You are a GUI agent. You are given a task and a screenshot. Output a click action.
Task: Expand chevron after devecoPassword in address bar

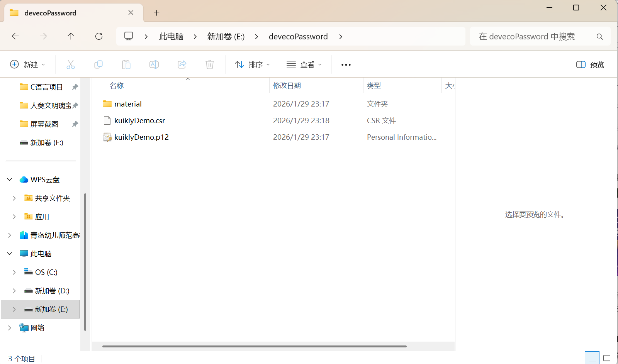pos(341,37)
